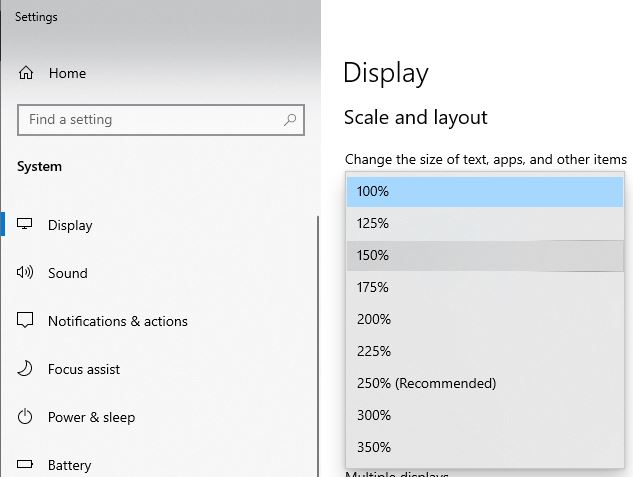
Task: Click the Sound speaker icon
Action: click(26, 273)
